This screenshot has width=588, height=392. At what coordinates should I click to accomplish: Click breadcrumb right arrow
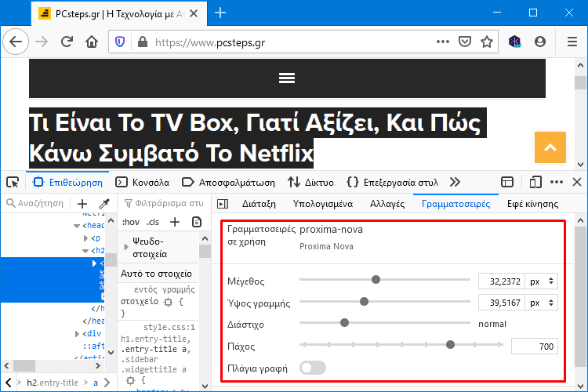[107, 383]
